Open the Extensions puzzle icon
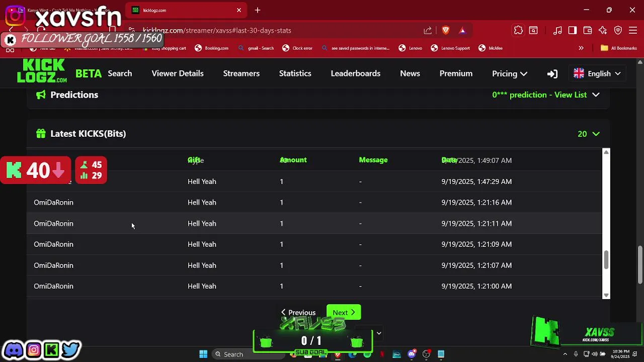The image size is (644, 362). [518, 31]
